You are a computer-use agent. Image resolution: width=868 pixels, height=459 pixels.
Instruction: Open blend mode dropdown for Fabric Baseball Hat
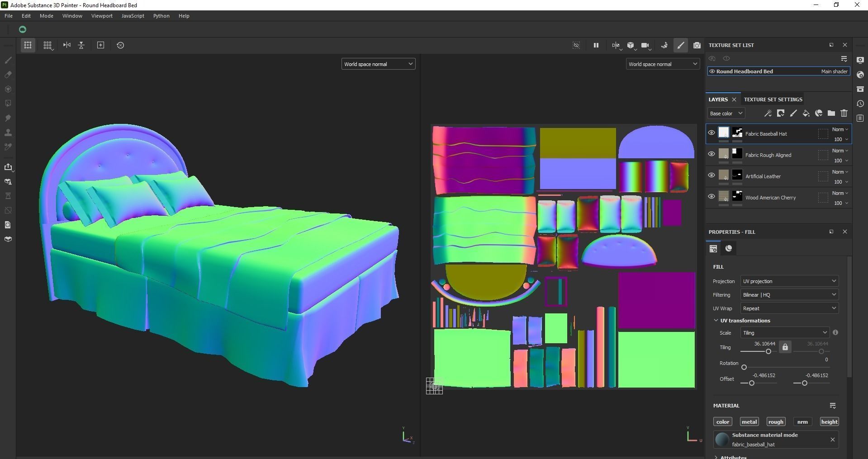(840, 130)
